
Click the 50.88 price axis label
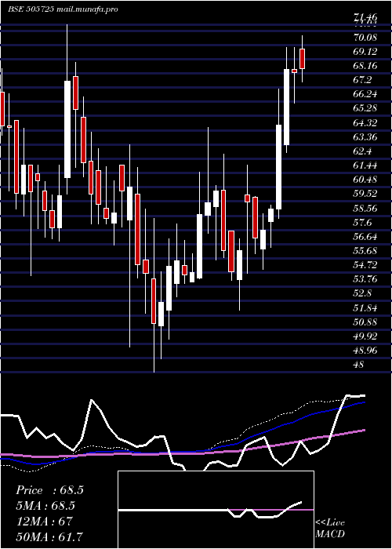pyautogui.click(x=365, y=322)
